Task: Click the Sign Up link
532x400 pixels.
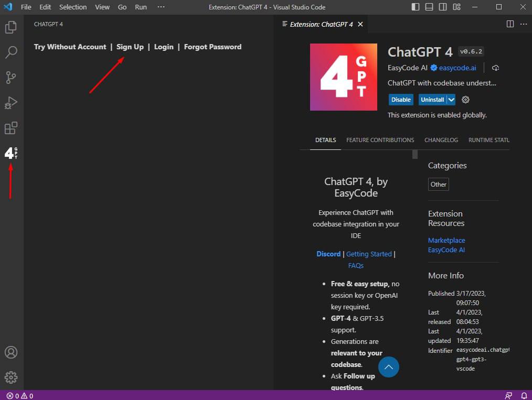Action: pyautogui.click(x=130, y=47)
